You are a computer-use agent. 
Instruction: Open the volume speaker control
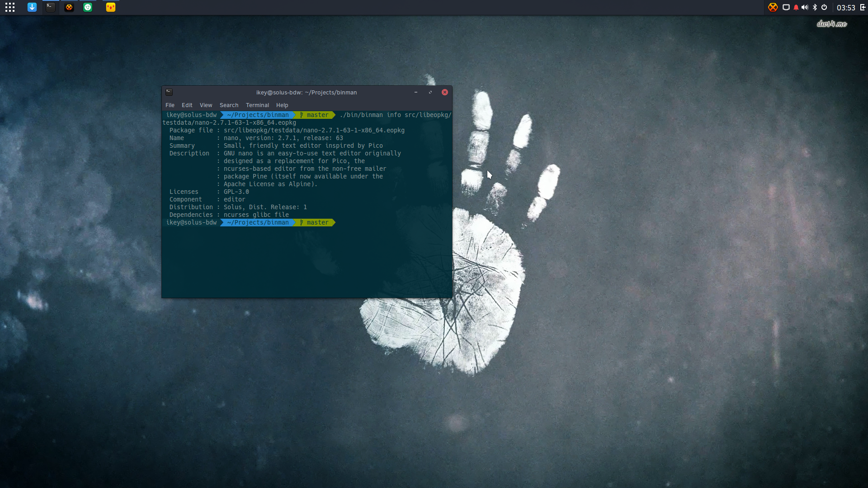pos(805,7)
